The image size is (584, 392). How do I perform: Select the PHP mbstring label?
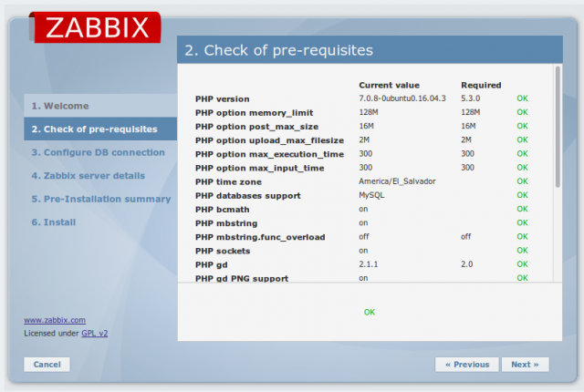click(226, 223)
